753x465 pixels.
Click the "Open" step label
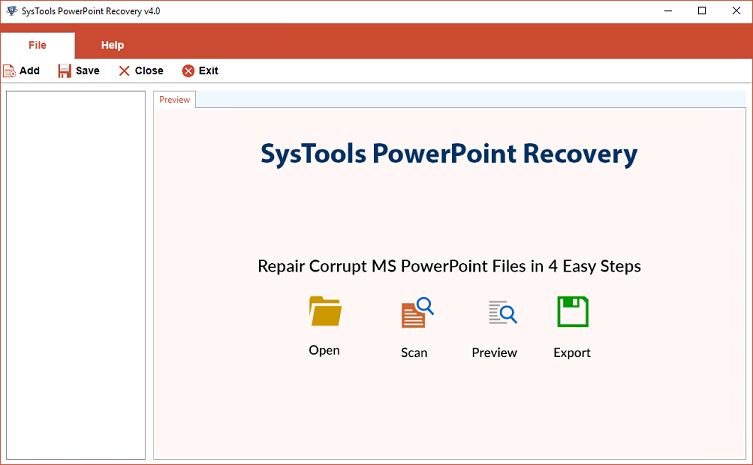pyautogui.click(x=324, y=350)
